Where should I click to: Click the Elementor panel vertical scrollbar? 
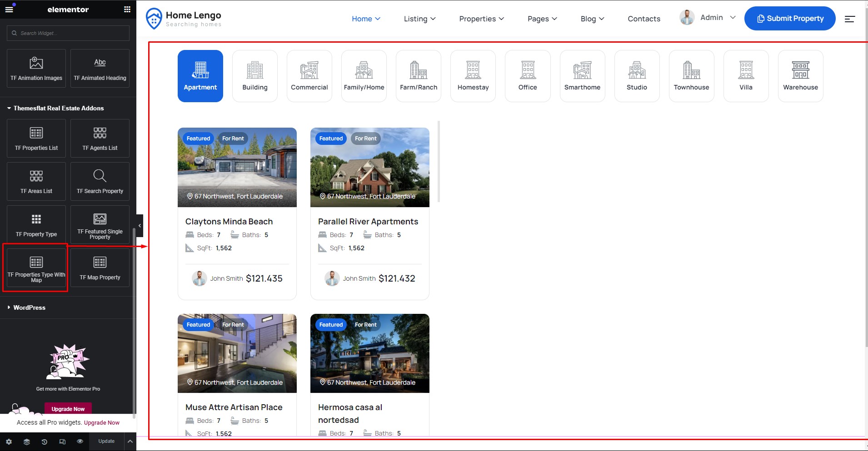134,322
